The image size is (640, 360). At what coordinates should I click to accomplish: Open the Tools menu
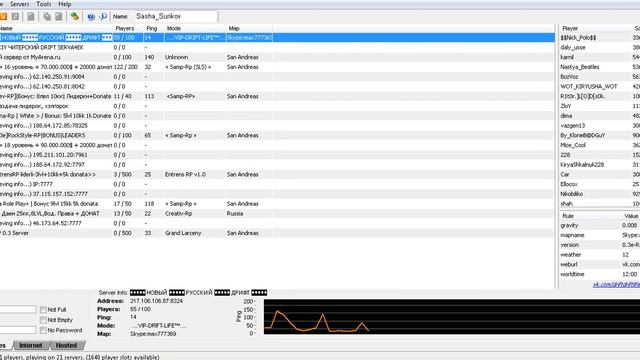coord(44,4)
